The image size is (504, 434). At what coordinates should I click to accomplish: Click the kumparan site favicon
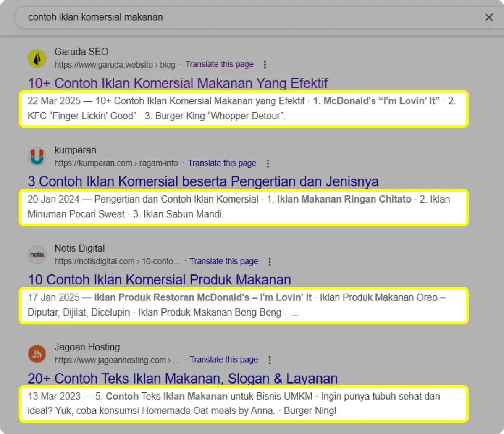point(37,157)
